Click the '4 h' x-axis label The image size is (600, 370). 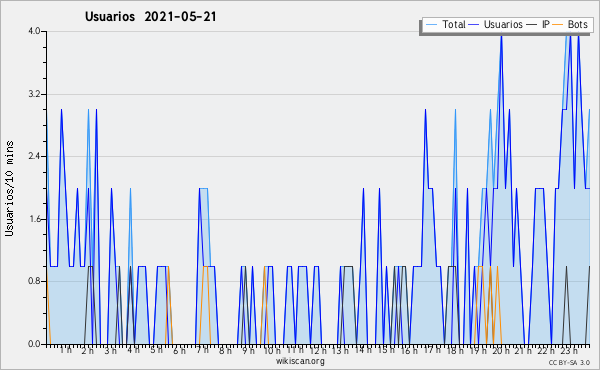[x=134, y=350]
